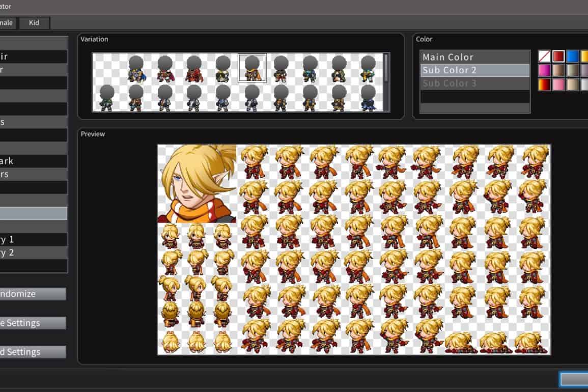The height and width of the screenshot is (392, 588).
Task: Select Main Color in the color list
Action: pyautogui.click(x=474, y=57)
